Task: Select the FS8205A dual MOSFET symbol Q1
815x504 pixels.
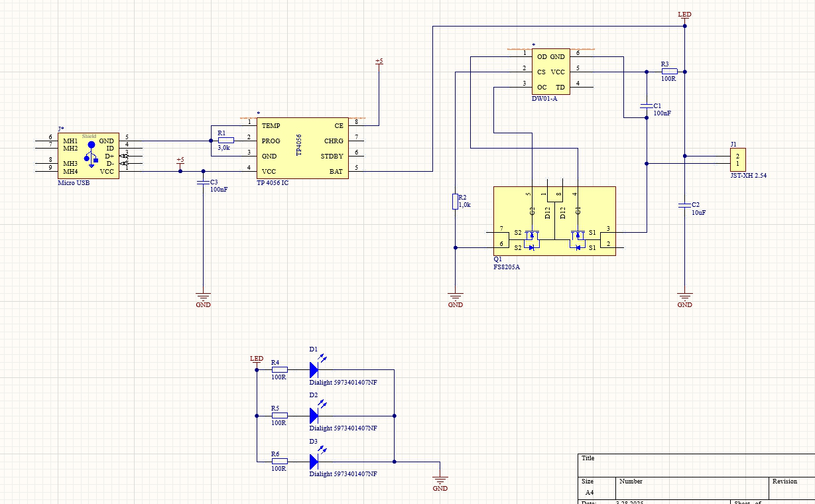Action: pyautogui.click(x=554, y=221)
